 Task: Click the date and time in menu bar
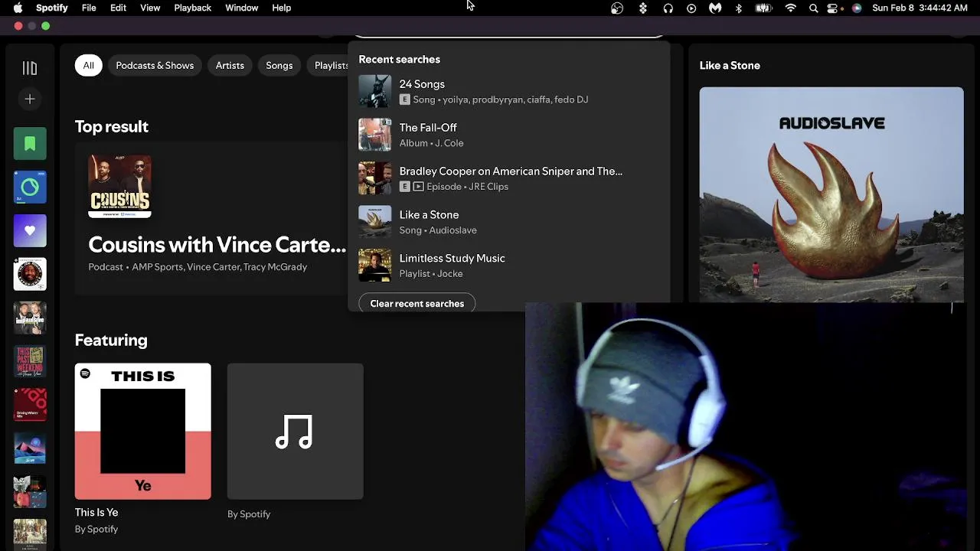point(920,8)
